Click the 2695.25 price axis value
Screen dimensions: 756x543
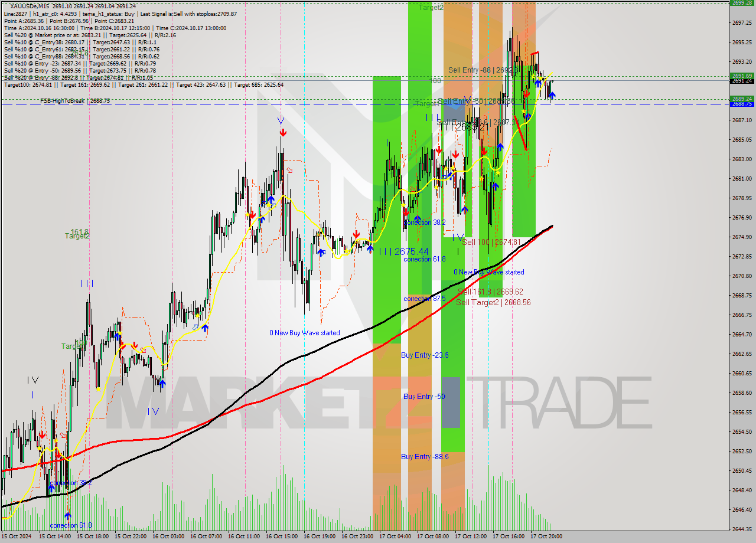(742, 42)
